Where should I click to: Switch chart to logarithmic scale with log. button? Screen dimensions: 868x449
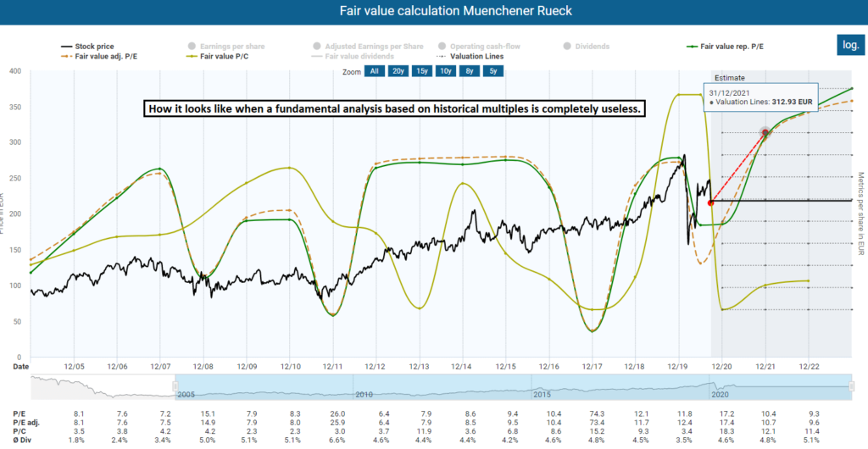tap(850, 46)
